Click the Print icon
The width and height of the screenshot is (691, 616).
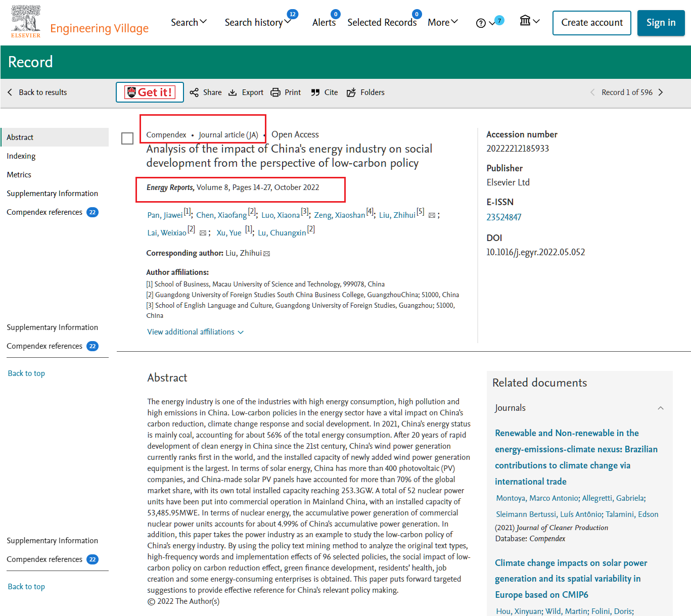click(x=275, y=92)
